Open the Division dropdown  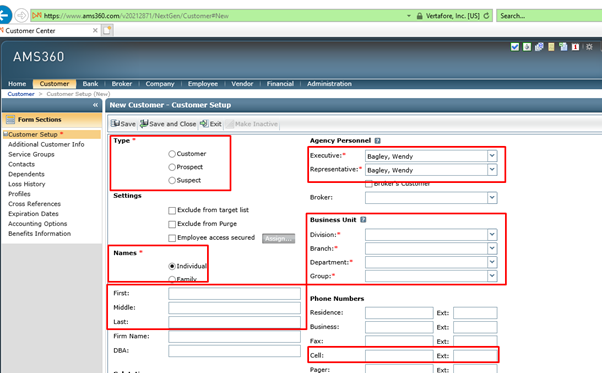point(492,234)
